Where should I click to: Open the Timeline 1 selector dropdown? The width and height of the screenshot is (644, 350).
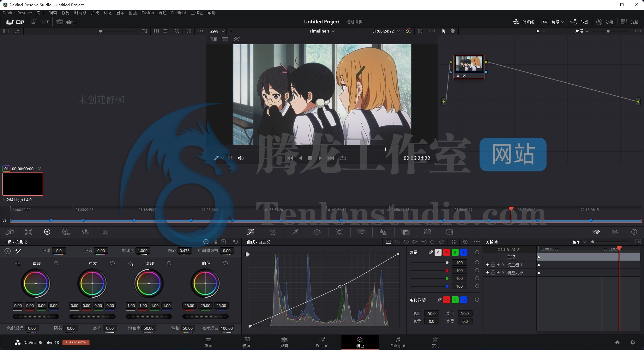tap(322, 31)
